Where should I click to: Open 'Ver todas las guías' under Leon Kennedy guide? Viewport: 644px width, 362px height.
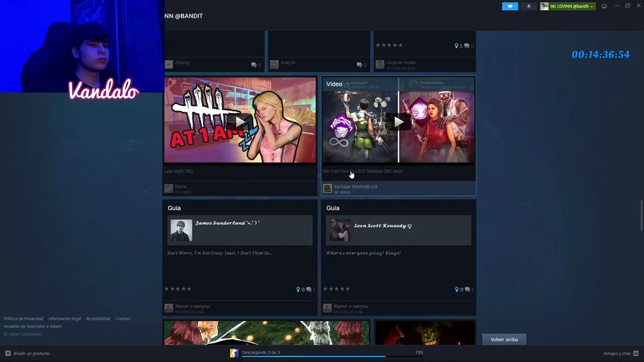[x=348, y=312]
